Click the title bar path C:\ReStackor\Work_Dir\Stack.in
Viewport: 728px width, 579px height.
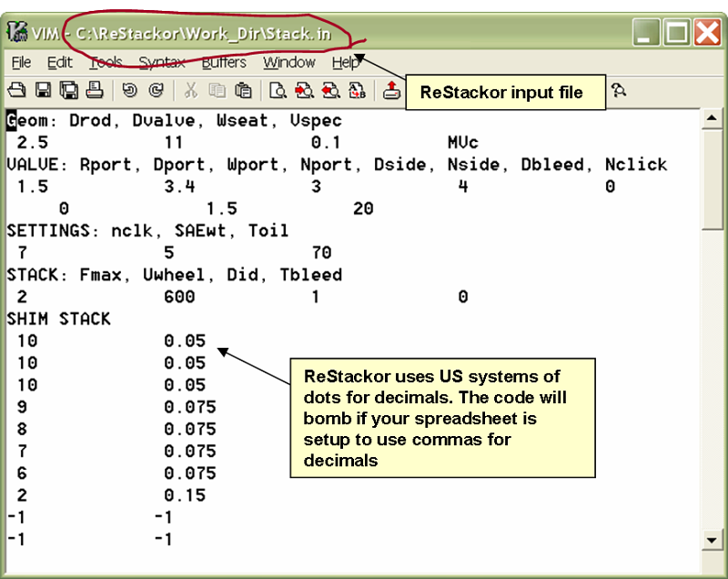pyautogui.click(x=203, y=34)
